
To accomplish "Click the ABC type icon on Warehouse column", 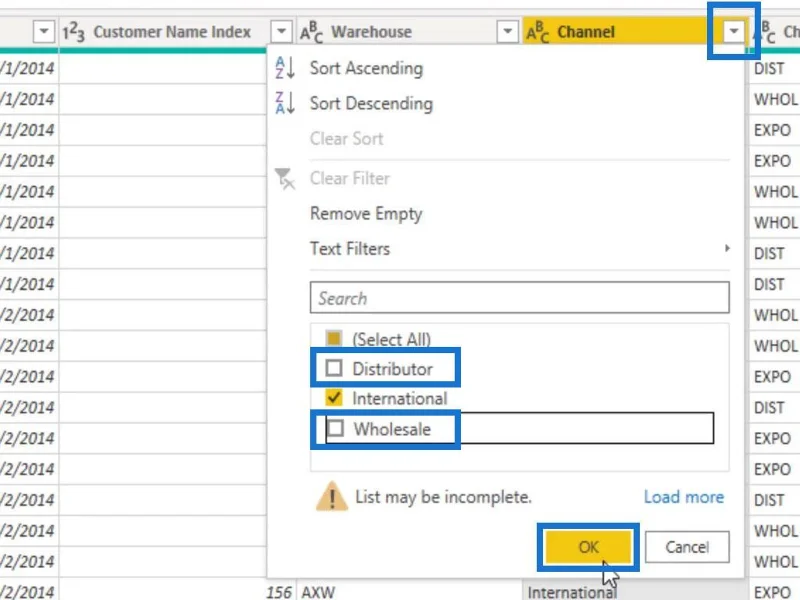I will tap(311, 32).
